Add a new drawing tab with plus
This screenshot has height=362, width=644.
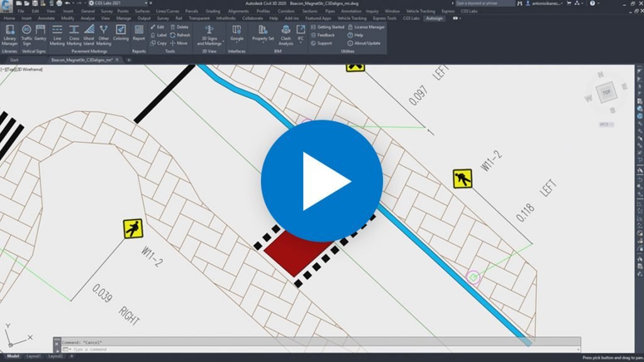(x=128, y=60)
